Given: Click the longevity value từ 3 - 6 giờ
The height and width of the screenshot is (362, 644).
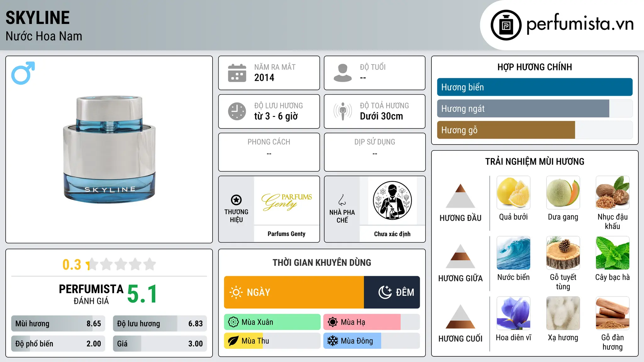Looking at the screenshot, I should [x=276, y=116].
